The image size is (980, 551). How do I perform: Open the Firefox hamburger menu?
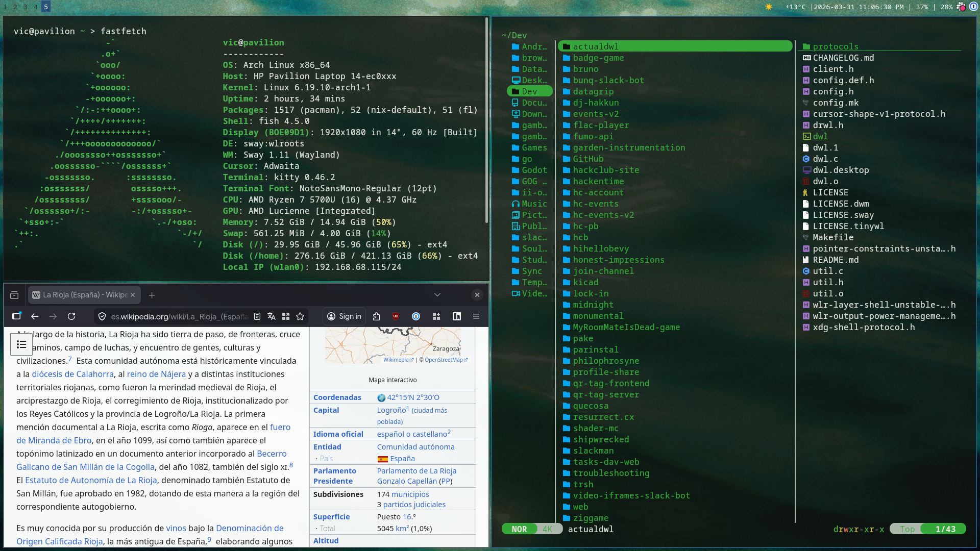(x=476, y=316)
